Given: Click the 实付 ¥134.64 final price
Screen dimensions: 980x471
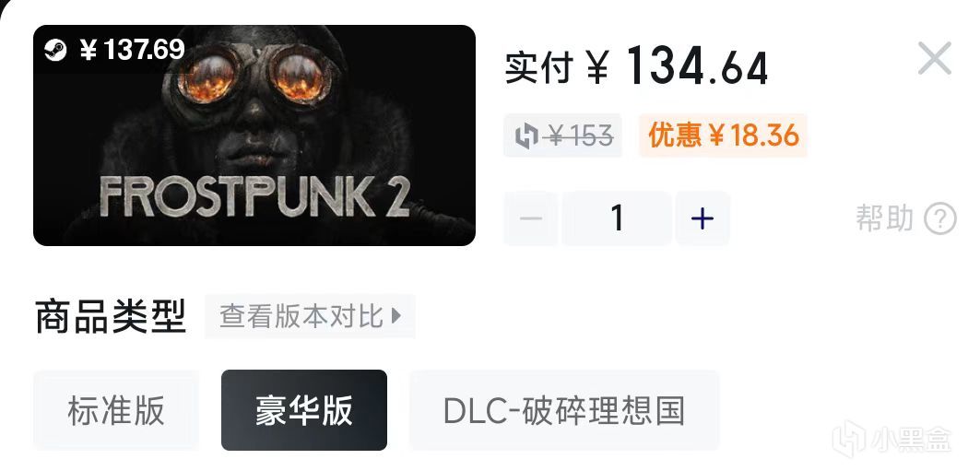Looking at the screenshot, I should 636,65.
